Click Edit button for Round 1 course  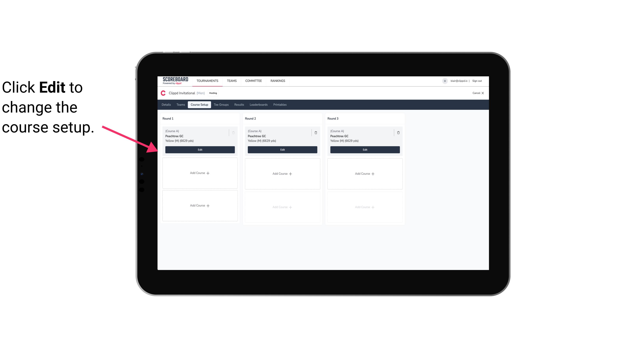tap(200, 149)
